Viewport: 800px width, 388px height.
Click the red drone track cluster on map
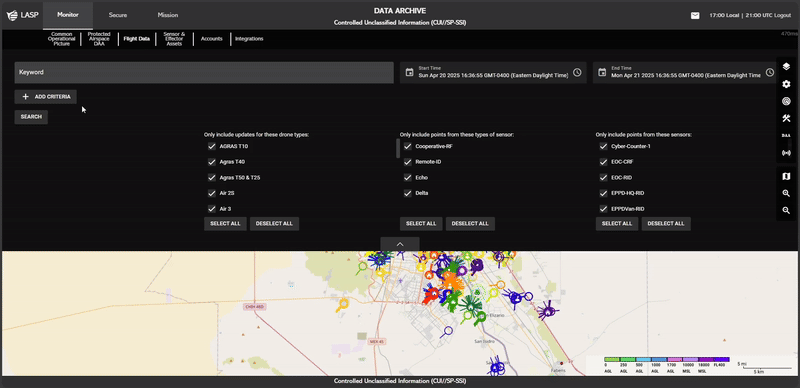pos(432,295)
